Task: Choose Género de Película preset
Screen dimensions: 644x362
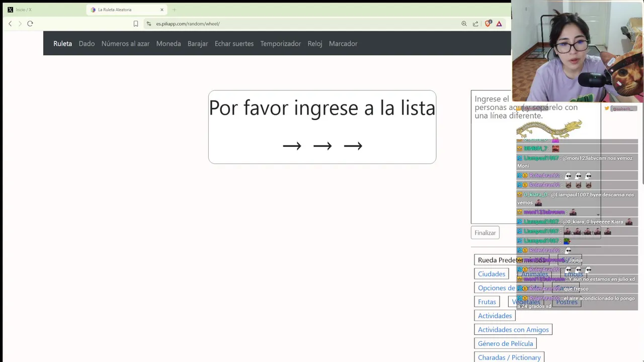Action: (x=505, y=344)
